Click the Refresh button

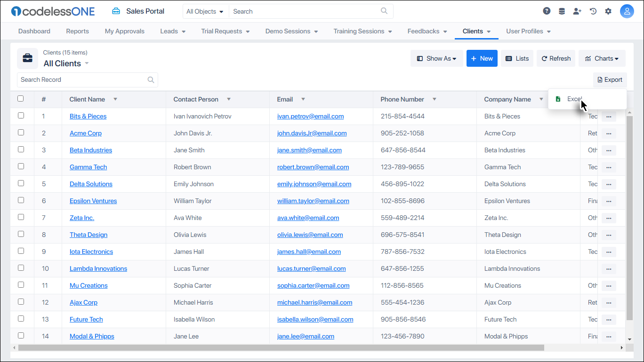point(556,58)
